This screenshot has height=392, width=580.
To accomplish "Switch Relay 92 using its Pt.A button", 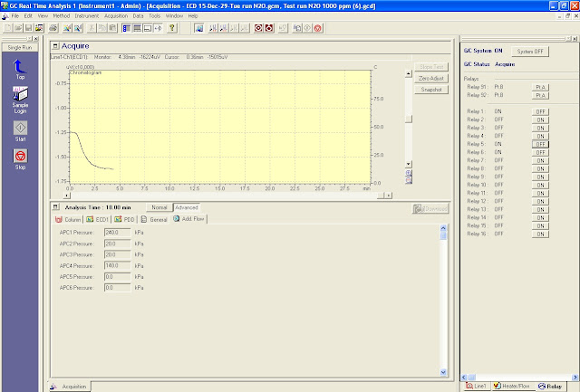I will [540, 95].
